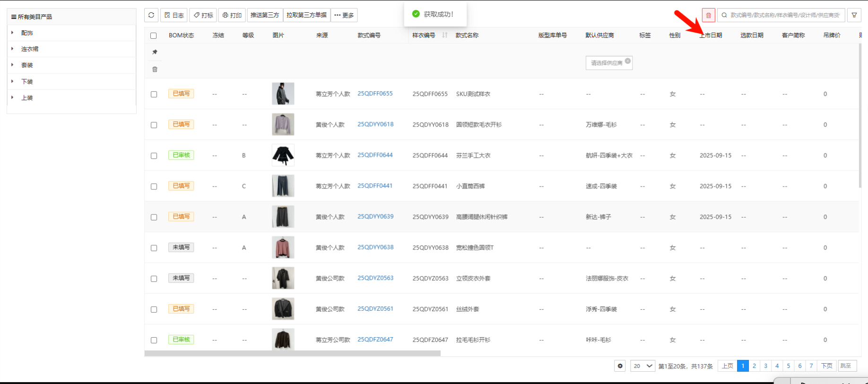Click the 推送第三方 button
This screenshot has width=868, height=384.
click(x=265, y=15)
